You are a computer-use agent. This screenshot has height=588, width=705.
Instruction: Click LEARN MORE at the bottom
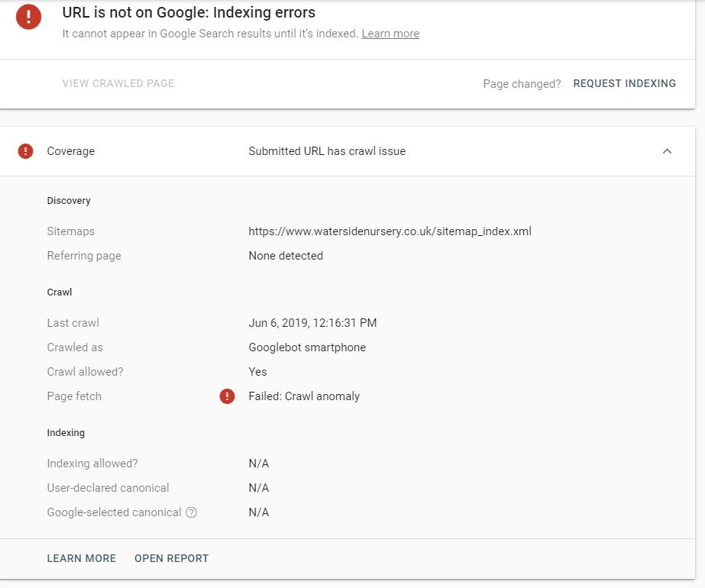point(81,558)
